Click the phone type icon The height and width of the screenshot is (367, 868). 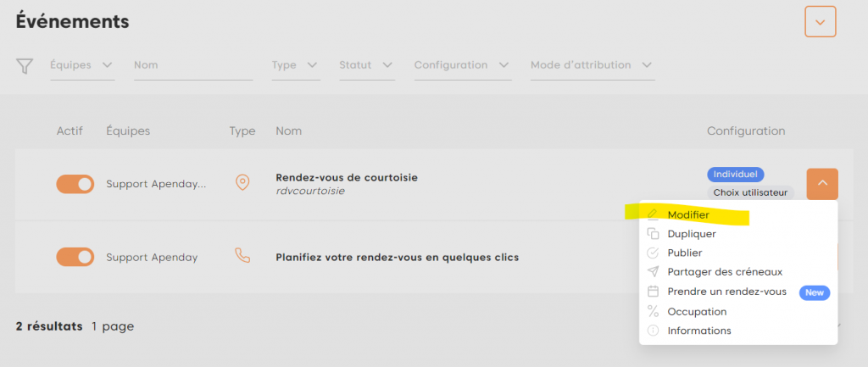[x=242, y=256]
